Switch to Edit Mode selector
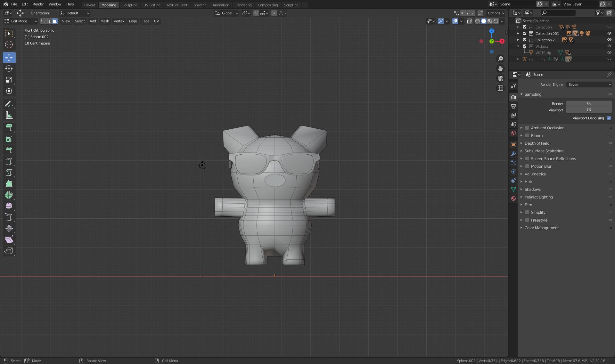This screenshot has width=615, height=364. coord(20,21)
